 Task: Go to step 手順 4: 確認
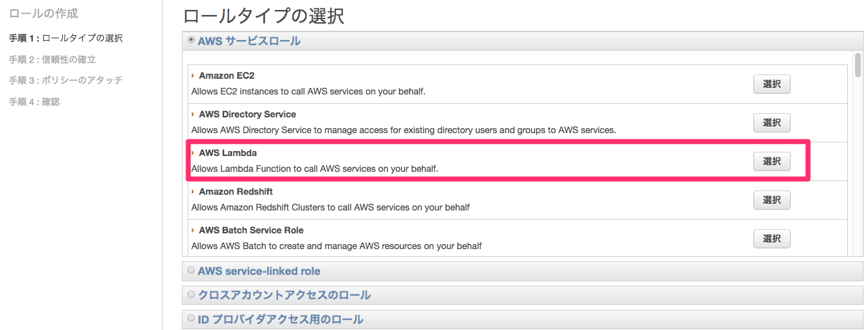(34, 102)
